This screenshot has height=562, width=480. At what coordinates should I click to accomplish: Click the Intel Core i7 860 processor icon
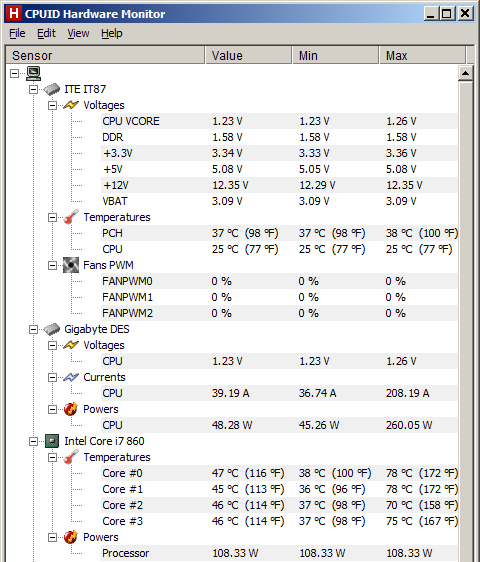tap(52, 441)
